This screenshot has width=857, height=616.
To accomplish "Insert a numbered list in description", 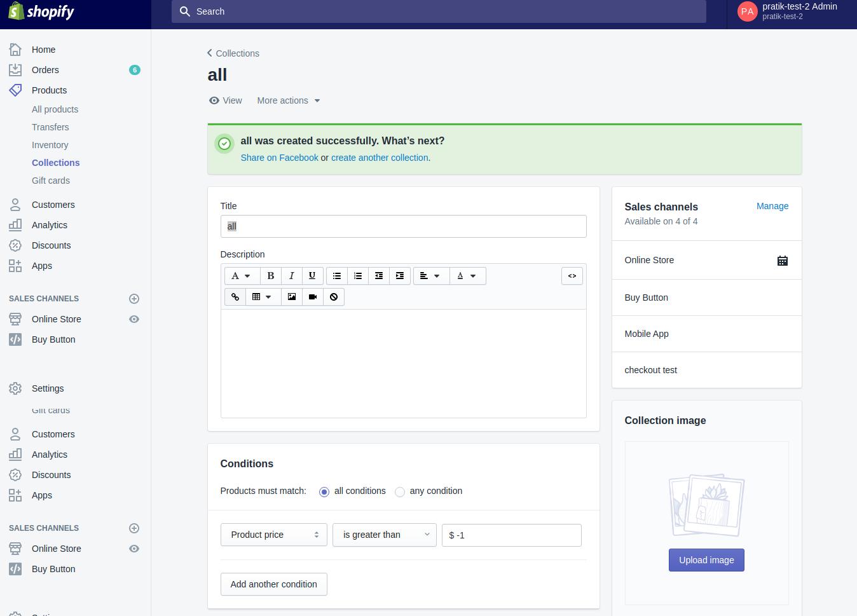I will 358,276.
